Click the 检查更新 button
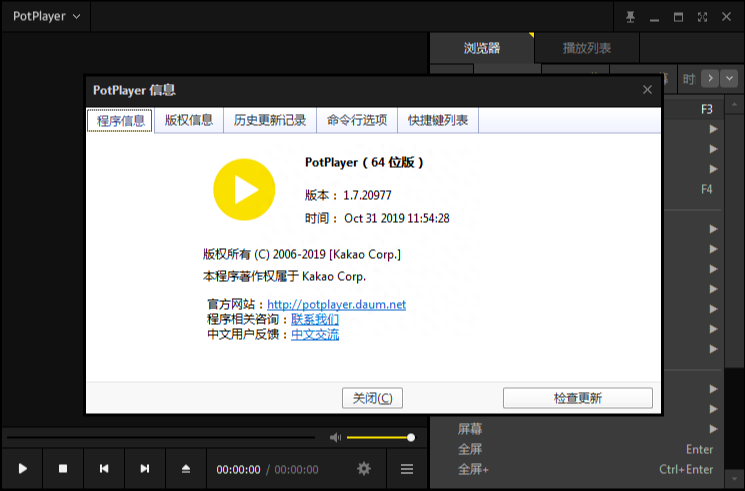 coord(577,397)
